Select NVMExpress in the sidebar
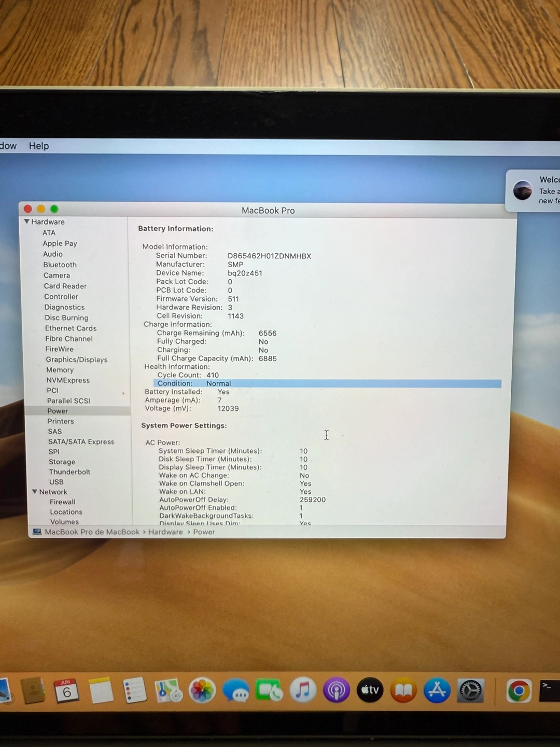 coord(68,380)
